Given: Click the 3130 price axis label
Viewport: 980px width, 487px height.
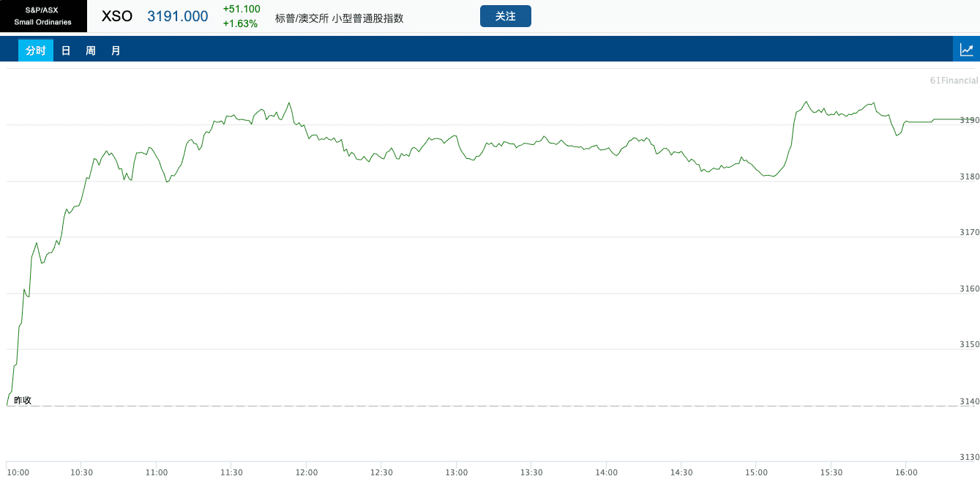Looking at the screenshot, I should 969,457.
